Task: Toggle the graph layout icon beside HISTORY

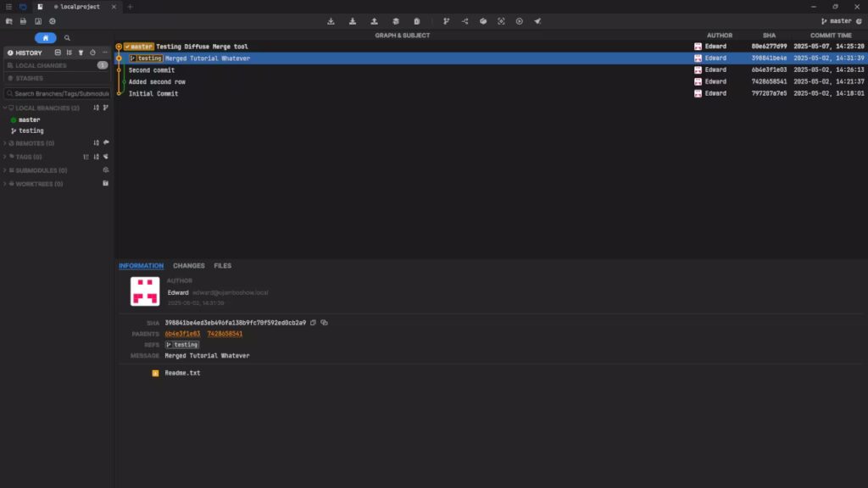Action: click(x=70, y=52)
